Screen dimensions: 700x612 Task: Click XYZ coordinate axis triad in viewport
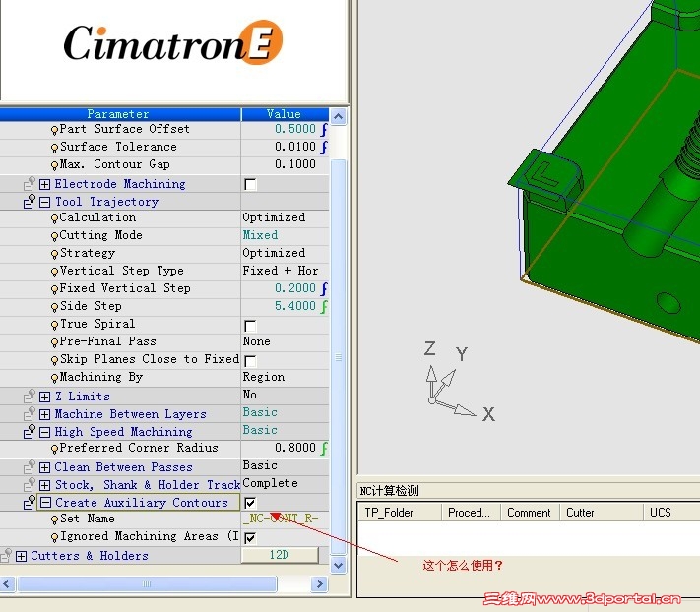click(459, 384)
